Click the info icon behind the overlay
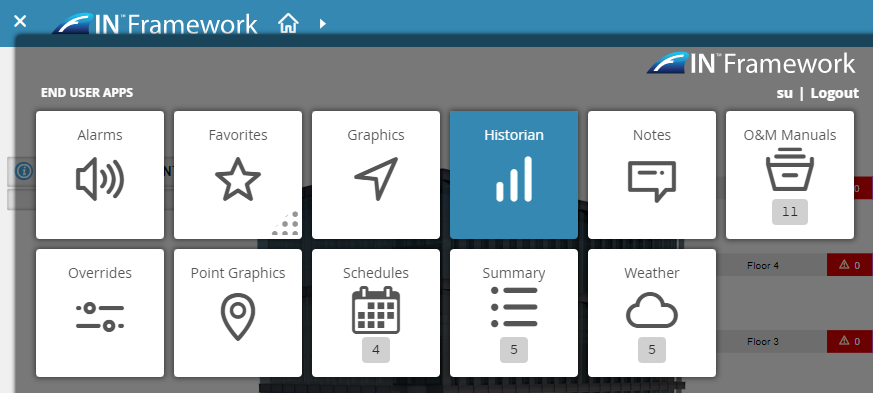Screen dimensions: 873x393 pyautogui.click(x=23, y=171)
